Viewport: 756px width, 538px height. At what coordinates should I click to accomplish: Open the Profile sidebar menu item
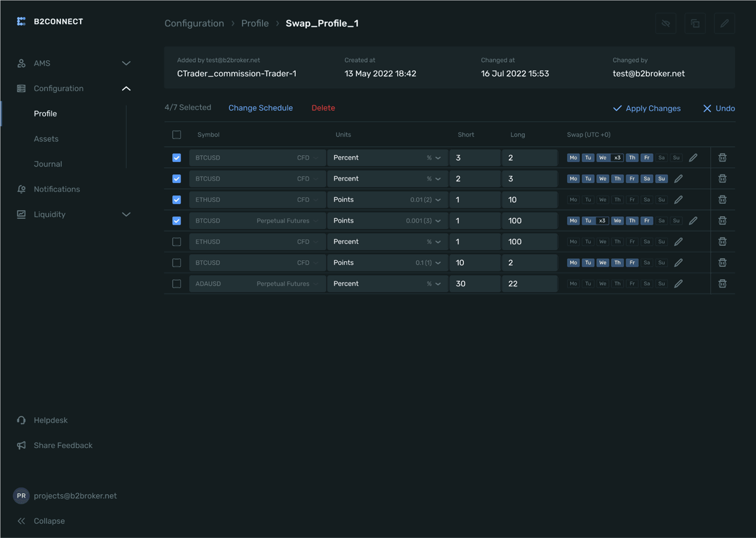(x=45, y=114)
